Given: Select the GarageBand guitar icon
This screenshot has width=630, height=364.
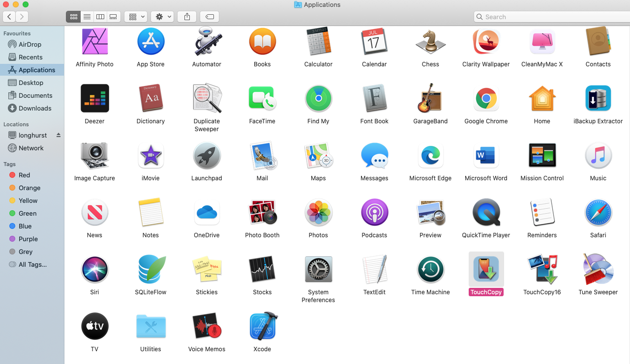Looking at the screenshot, I should tap(430, 99).
